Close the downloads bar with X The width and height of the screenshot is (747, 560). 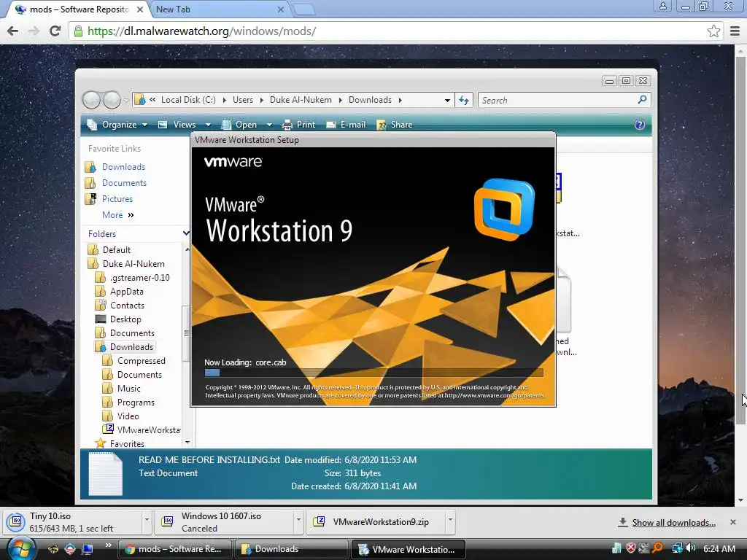coord(733,522)
